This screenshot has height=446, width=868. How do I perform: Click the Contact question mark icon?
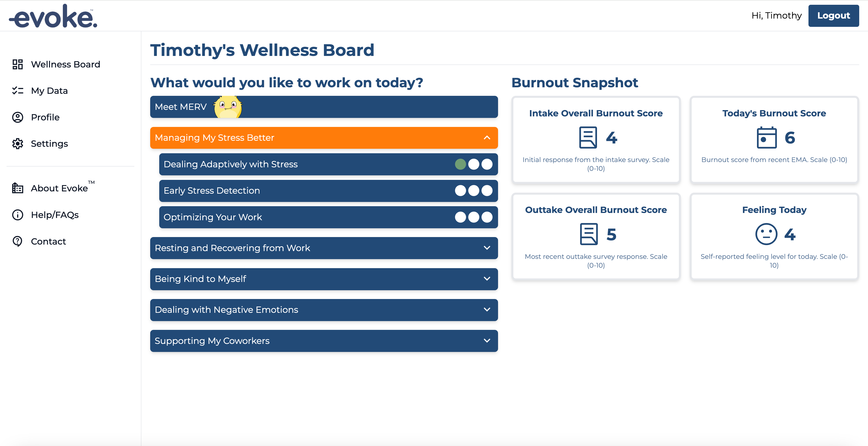point(18,241)
